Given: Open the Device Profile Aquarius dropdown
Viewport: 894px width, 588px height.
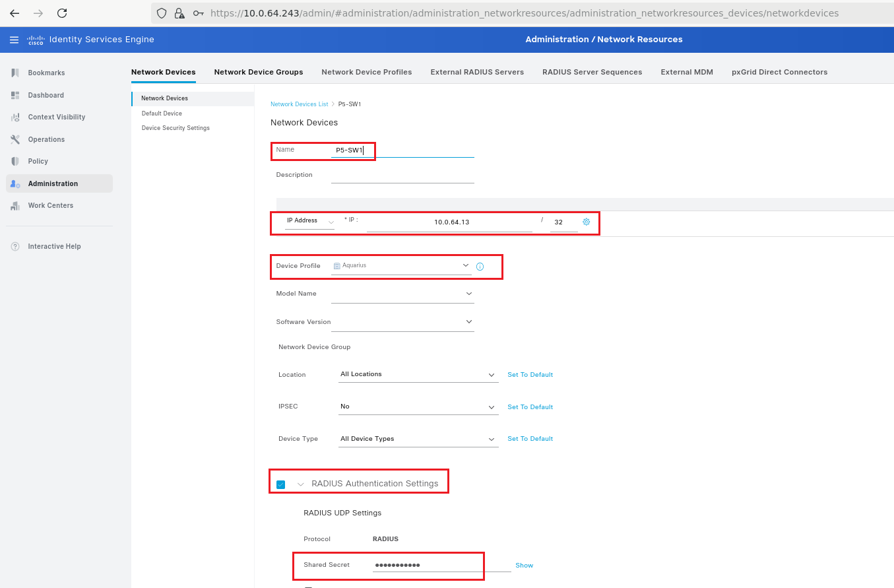Looking at the screenshot, I should tap(402, 265).
